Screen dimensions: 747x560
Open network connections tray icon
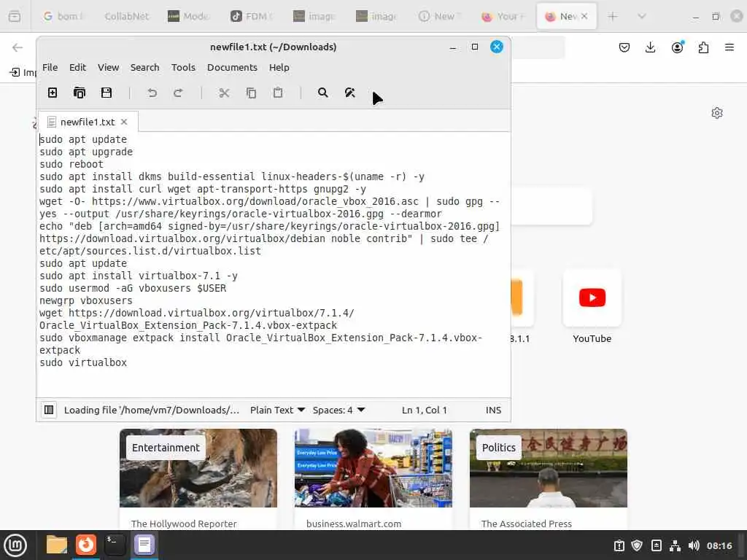pyautogui.click(x=675, y=545)
